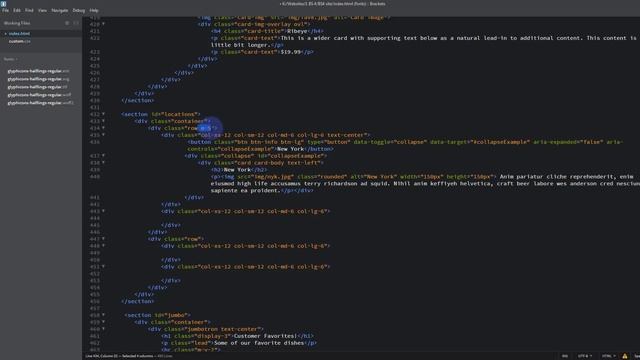Click 'New York' button text on line 436

(x=290, y=149)
